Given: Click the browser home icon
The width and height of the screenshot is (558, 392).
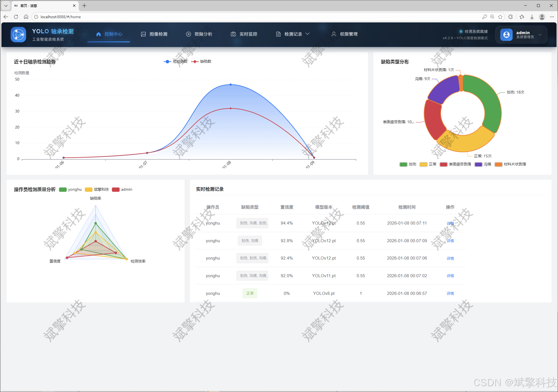Looking at the screenshot, I should [26, 17].
